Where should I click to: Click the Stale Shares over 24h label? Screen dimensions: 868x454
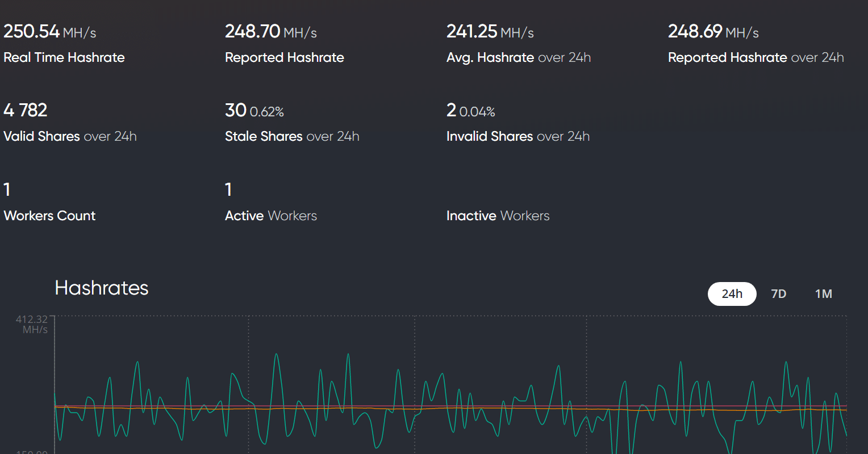pyautogui.click(x=292, y=136)
